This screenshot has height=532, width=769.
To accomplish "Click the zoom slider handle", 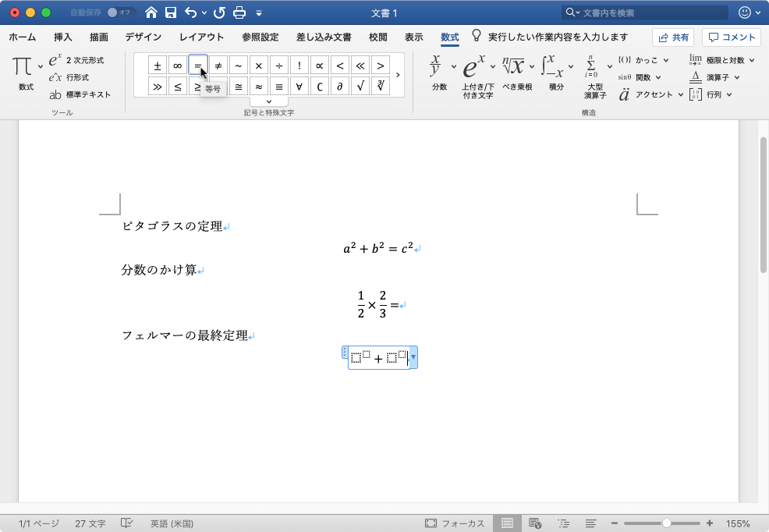I will [666, 523].
